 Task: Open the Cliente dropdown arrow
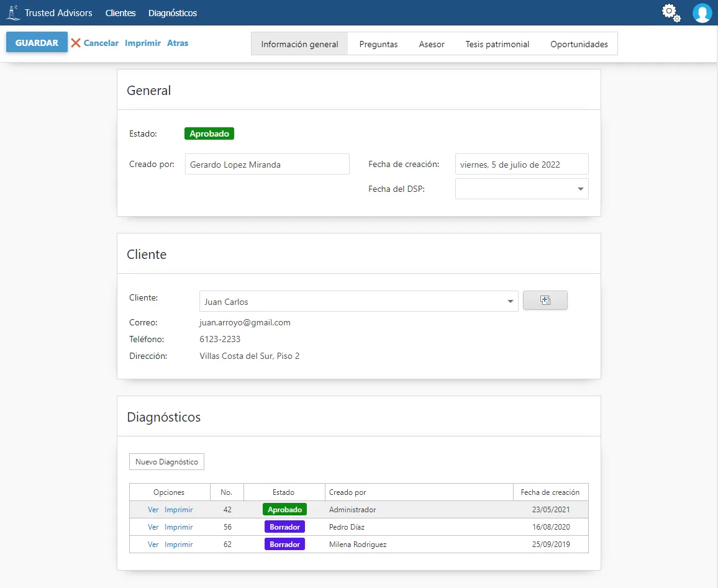pyautogui.click(x=510, y=302)
